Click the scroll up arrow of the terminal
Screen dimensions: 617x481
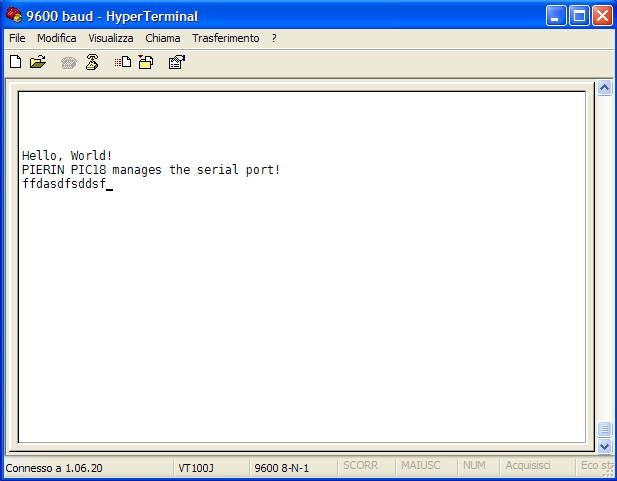[604, 88]
